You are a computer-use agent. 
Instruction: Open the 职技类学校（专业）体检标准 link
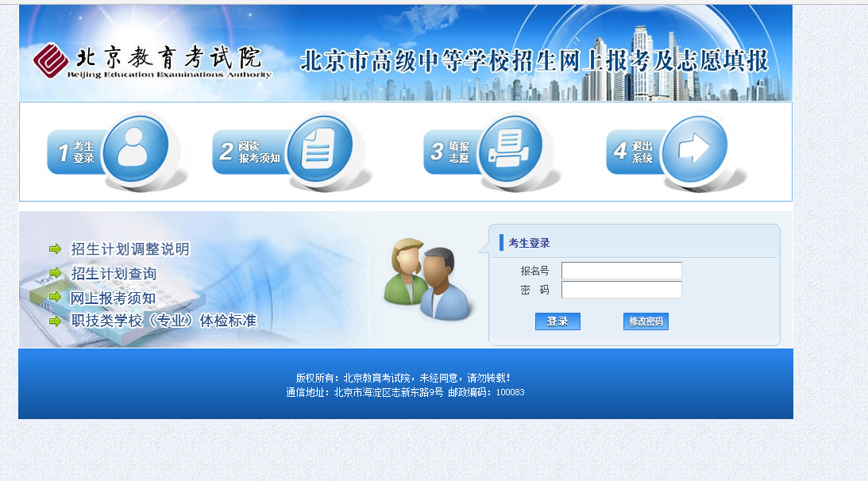pos(164,321)
